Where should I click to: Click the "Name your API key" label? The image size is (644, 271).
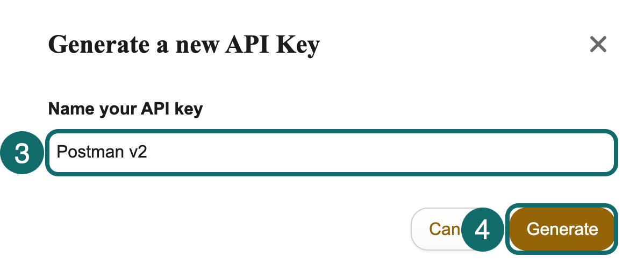pos(125,109)
